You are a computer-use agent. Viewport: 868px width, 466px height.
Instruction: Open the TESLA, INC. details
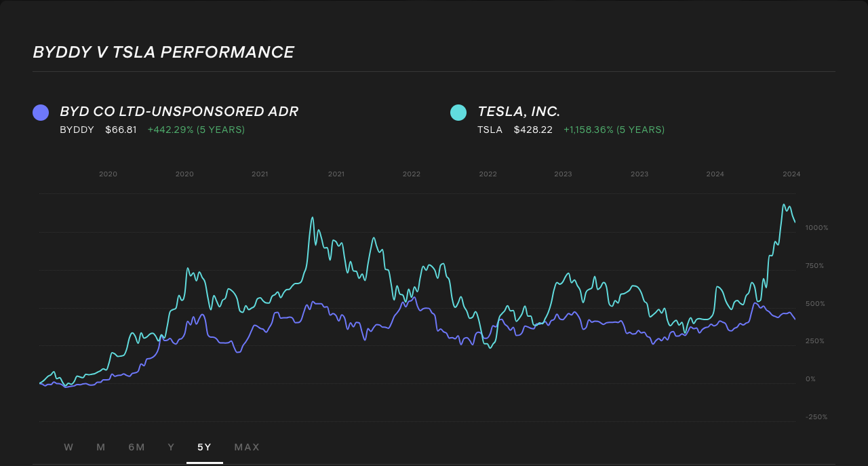[x=519, y=111]
